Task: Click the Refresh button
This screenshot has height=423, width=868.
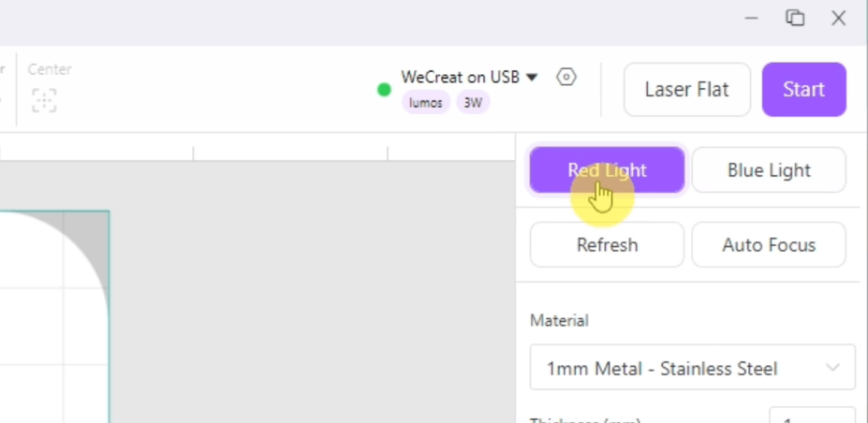Action: click(x=607, y=245)
